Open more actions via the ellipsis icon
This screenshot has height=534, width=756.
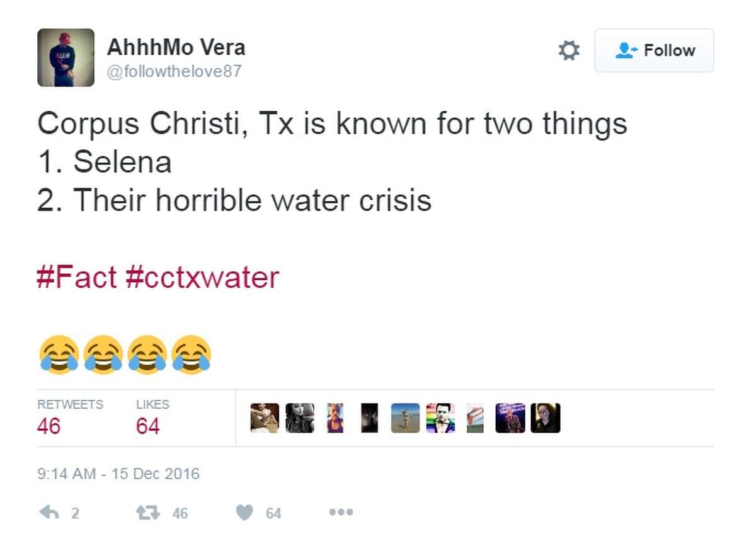pyautogui.click(x=340, y=513)
